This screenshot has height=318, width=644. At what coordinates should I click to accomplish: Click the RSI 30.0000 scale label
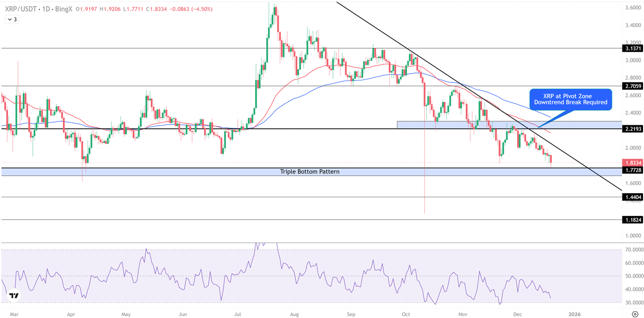click(633, 302)
